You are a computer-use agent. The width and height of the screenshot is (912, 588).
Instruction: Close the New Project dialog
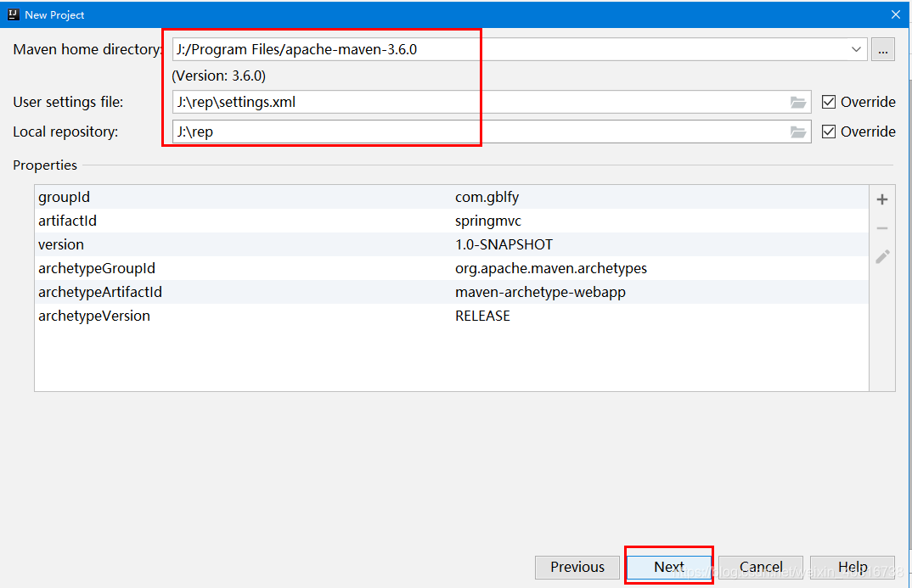click(896, 14)
